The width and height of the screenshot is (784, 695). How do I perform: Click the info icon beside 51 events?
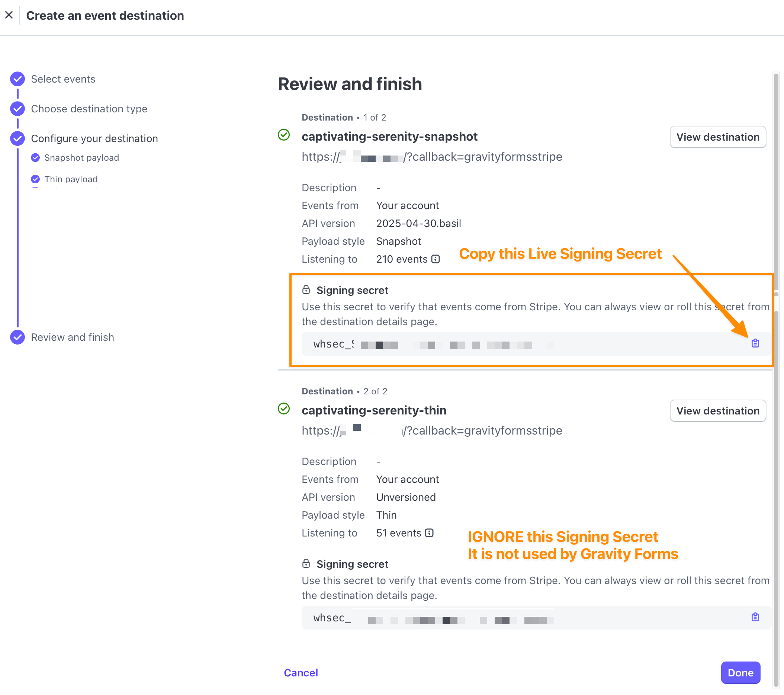[x=429, y=533]
